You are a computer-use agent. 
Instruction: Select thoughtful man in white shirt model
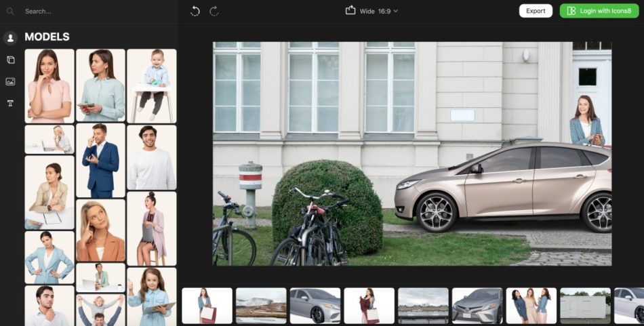pos(49,306)
